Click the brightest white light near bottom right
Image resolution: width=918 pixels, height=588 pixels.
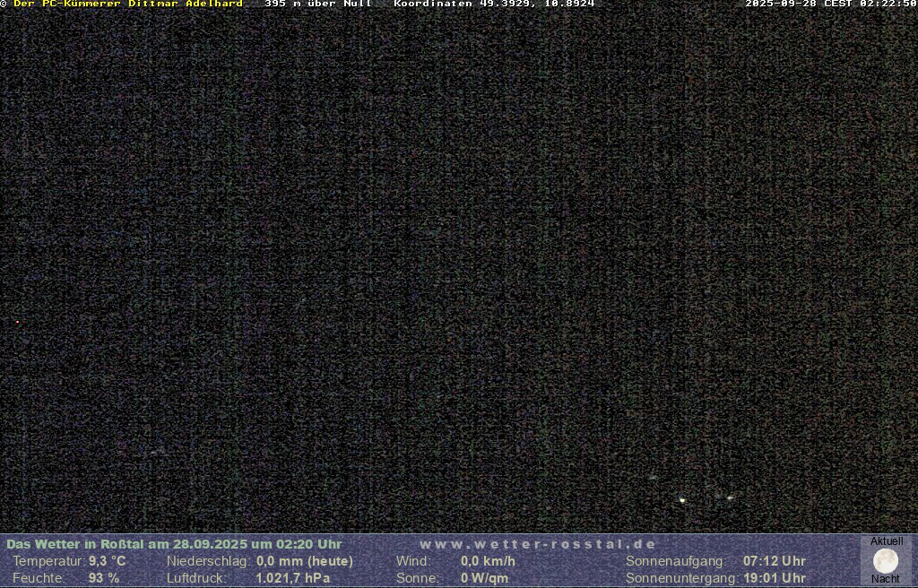(x=682, y=499)
